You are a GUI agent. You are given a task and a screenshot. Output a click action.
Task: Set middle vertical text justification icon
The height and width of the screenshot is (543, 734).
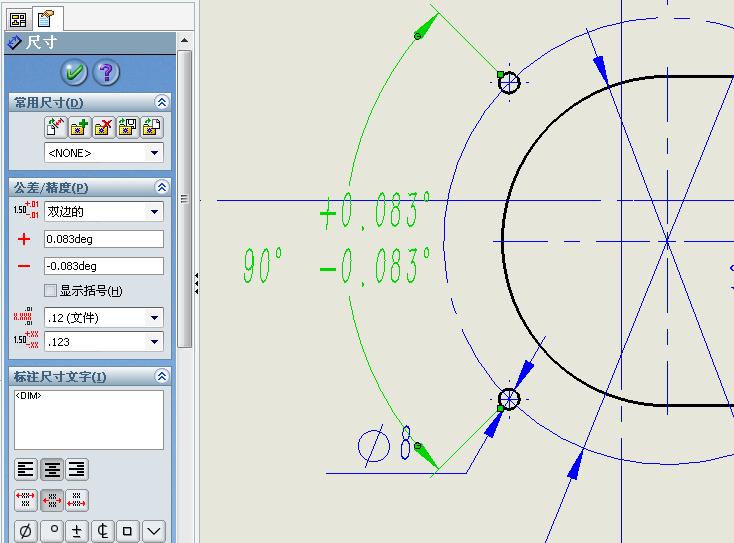[x=51, y=500]
